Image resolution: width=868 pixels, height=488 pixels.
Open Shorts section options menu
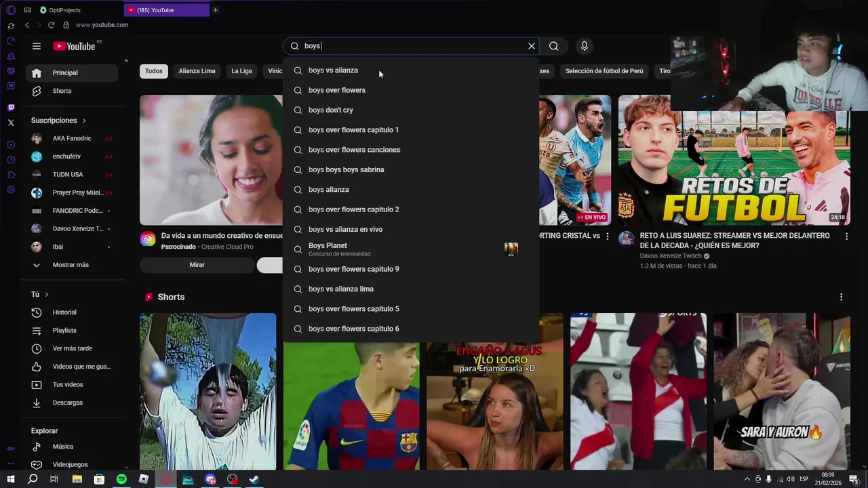(841, 297)
